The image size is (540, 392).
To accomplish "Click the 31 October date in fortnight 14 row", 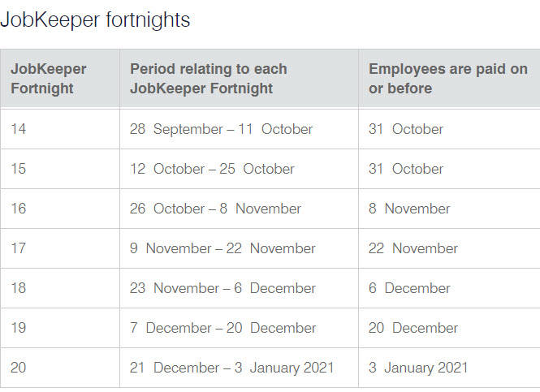I will pyautogui.click(x=406, y=129).
